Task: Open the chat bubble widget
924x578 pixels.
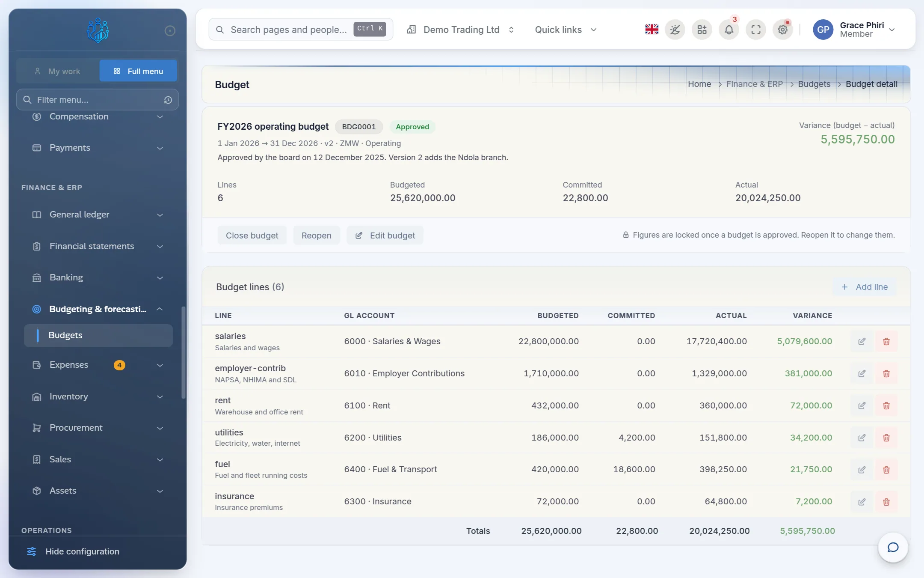Action: (x=893, y=547)
